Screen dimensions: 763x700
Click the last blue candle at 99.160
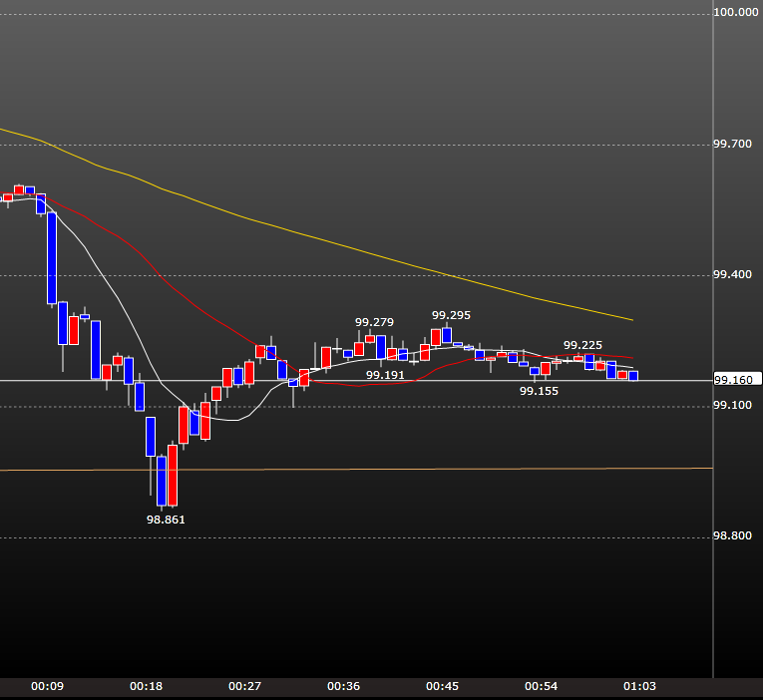click(x=633, y=376)
